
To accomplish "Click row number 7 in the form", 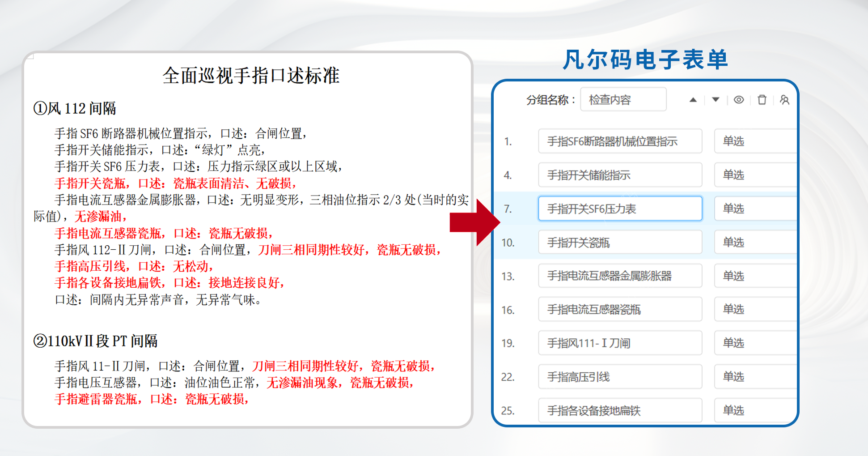I will 509,209.
